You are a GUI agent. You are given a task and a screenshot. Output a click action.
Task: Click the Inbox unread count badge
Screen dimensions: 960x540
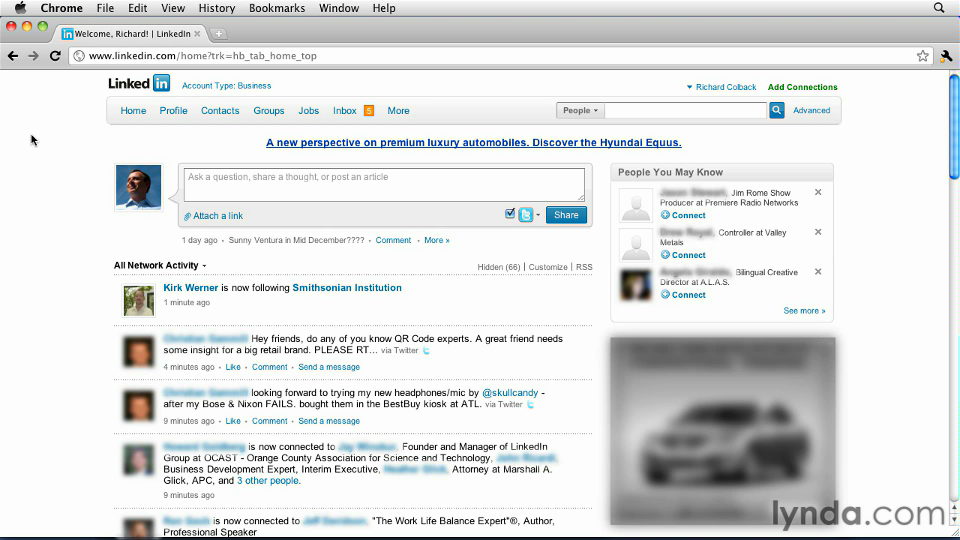(369, 111)
